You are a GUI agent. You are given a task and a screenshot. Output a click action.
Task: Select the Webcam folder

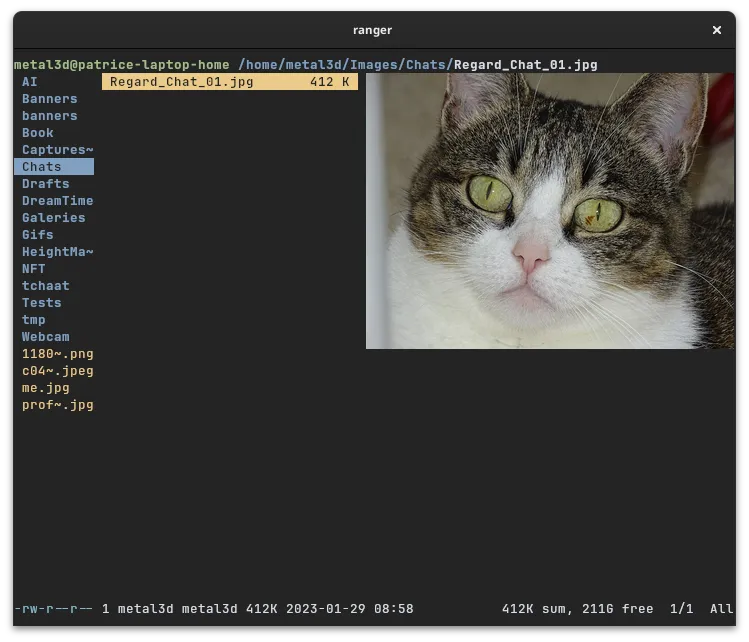(46, 337)
